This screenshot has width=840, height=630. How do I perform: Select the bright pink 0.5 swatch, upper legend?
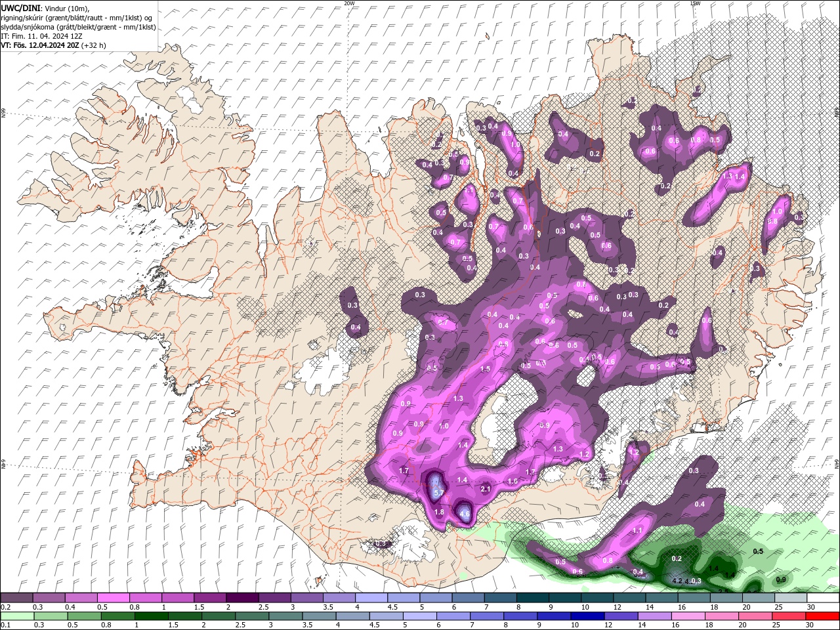113,598
